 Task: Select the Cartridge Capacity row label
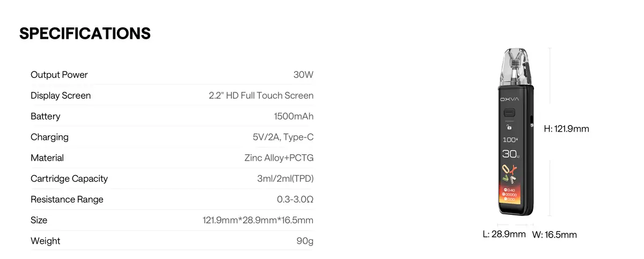pyautogui.click(x=69, y=179)
